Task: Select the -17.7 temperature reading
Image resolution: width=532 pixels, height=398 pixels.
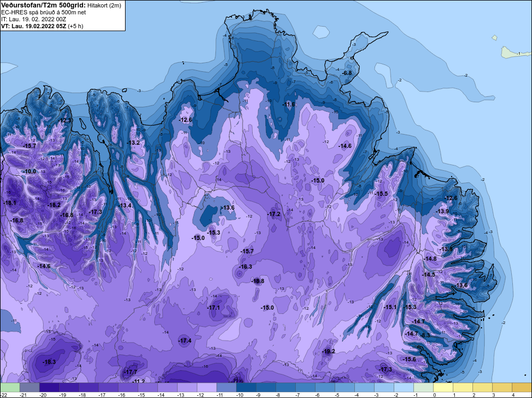Action: tap(130, 372)
